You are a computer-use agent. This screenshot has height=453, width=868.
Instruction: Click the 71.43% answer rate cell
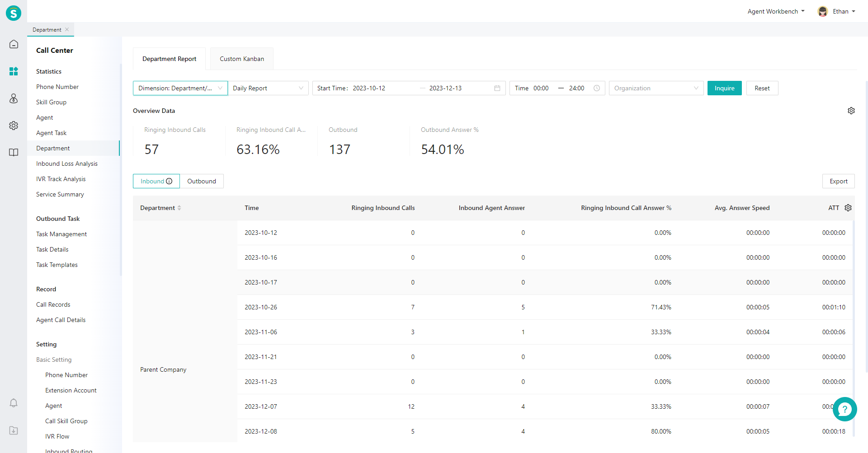coord(661,307)
